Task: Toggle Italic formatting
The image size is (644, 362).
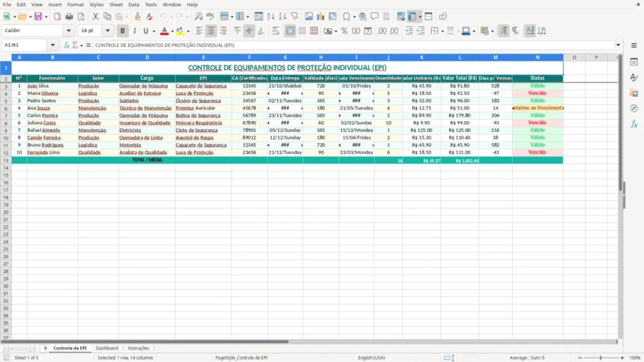Action: [135, 31]
